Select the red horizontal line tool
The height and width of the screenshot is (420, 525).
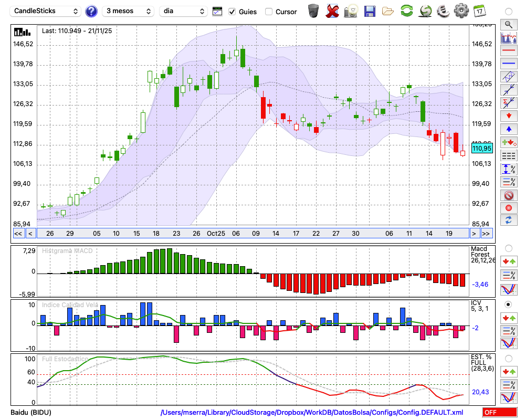coord(508,50)
